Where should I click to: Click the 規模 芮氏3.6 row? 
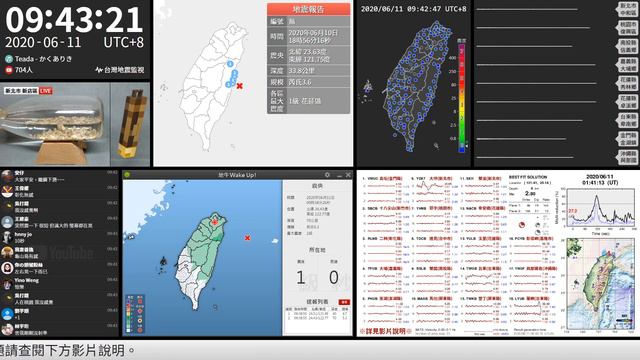[x=309, y=82]
